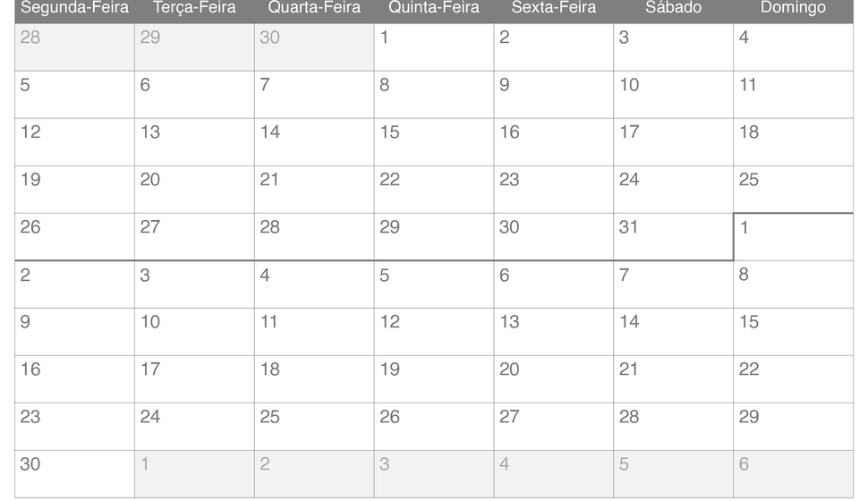Image resolution: width=868 pixels, height=501 pixels.
Task: Select day 31 in the Sábado column
Action: pos(673,237)
